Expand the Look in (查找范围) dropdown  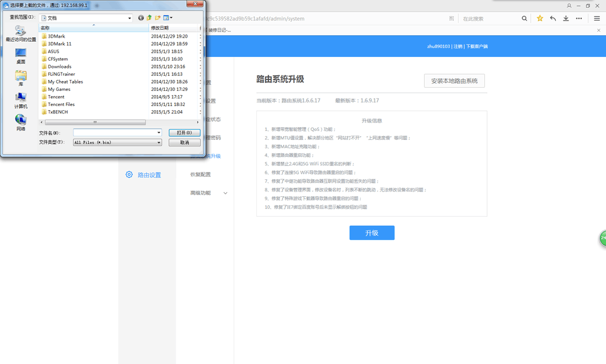(x=130, y=18)
